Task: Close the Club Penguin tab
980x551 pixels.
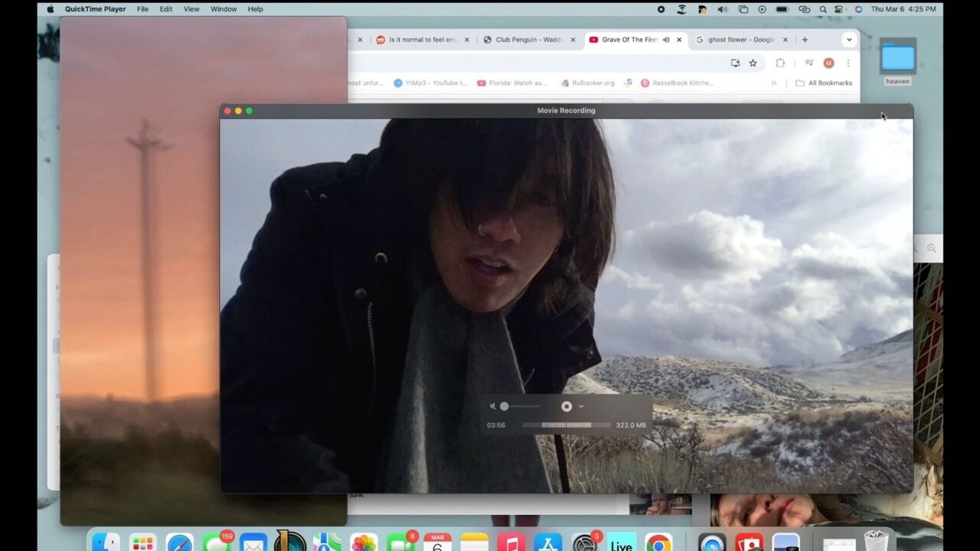Action: [573, 40]
